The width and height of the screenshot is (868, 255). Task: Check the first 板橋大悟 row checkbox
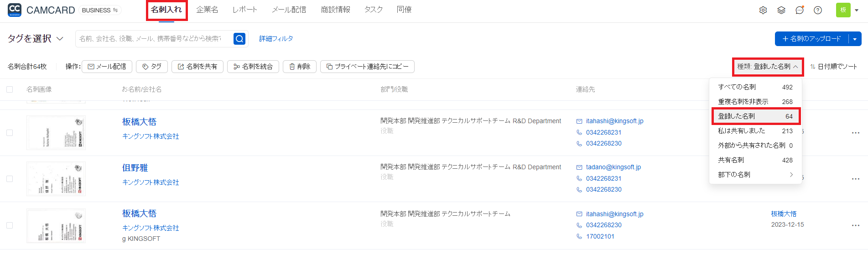[x=10, y=133]
